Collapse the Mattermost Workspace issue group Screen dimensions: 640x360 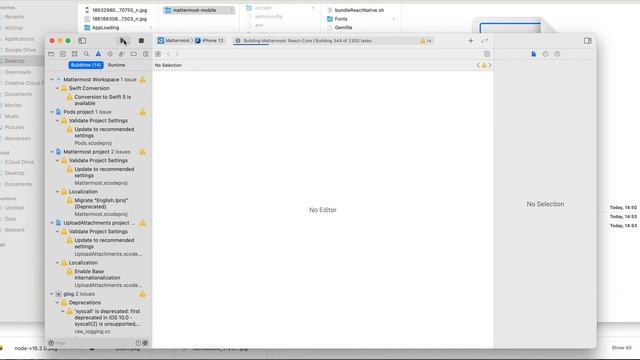[x=52, y=80]
